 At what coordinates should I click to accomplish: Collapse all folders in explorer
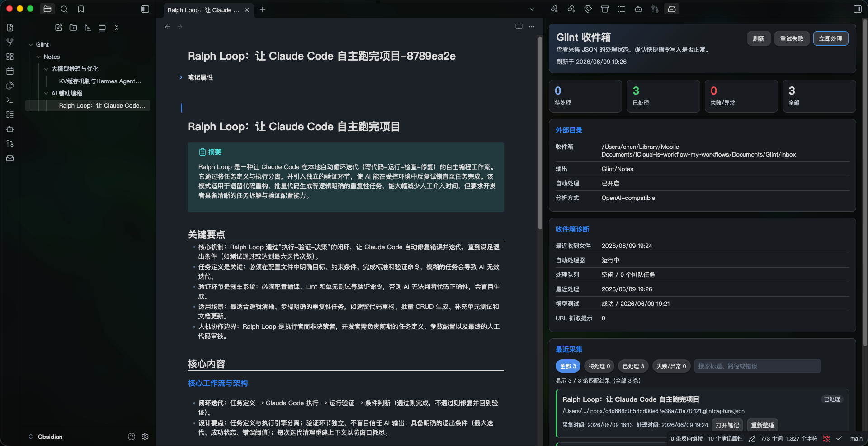pyautogui.click(x=117, y=28)
